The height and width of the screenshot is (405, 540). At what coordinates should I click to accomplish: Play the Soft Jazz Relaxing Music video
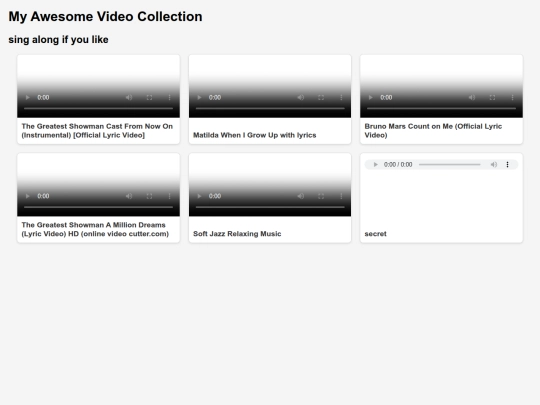199,196
